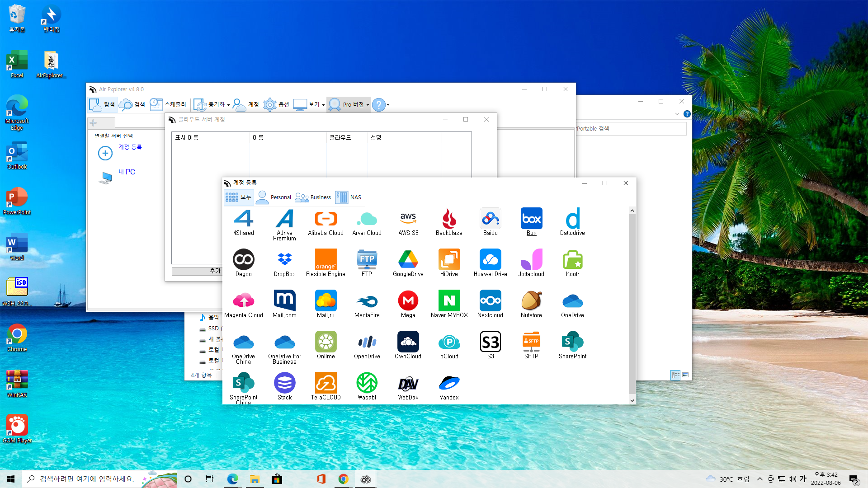
Task: Show all providers with 모두 filter
Action: coord(238,197)
